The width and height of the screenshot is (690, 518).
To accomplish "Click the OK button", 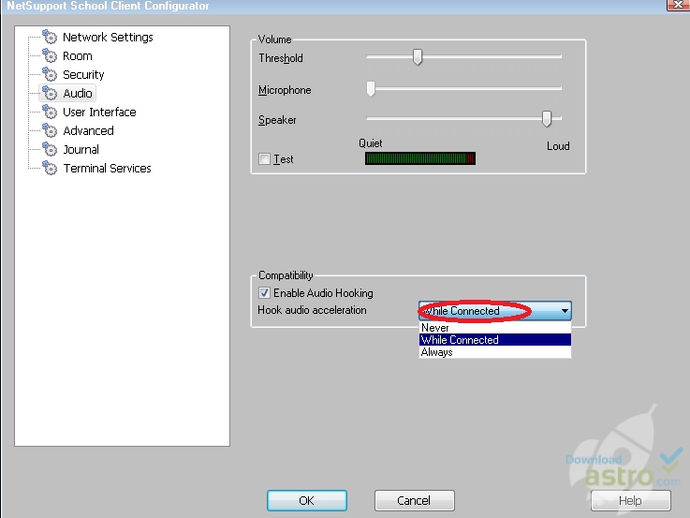I will point(307,500).
